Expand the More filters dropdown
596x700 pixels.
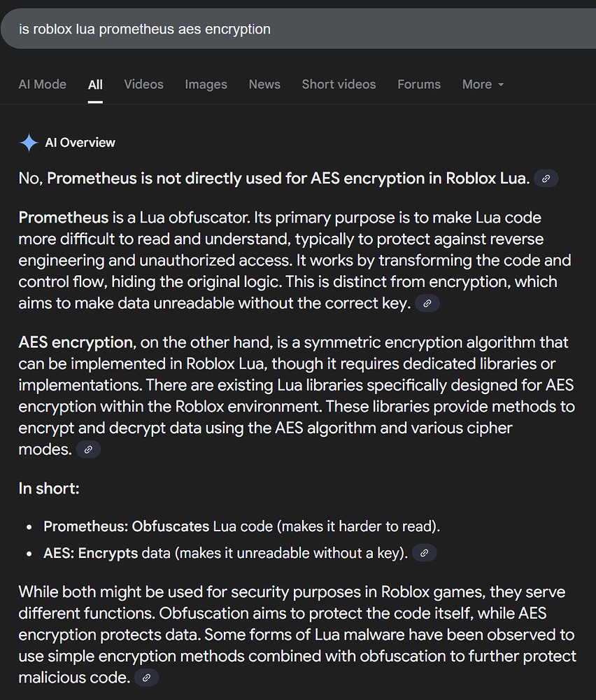click(x=483, y=84)
